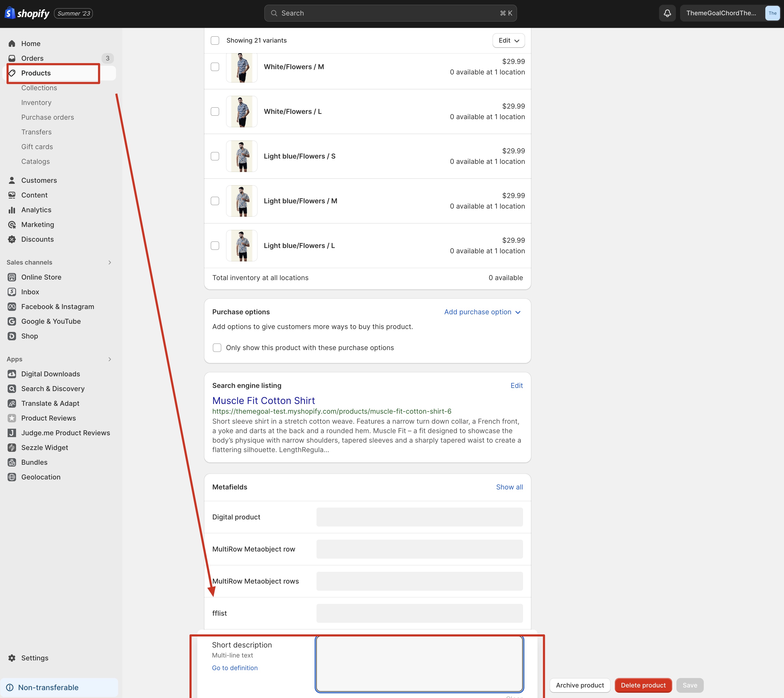Check the Light blue/Flowers / S variant
Screen dimensions: 784x698
coord(215,156)
